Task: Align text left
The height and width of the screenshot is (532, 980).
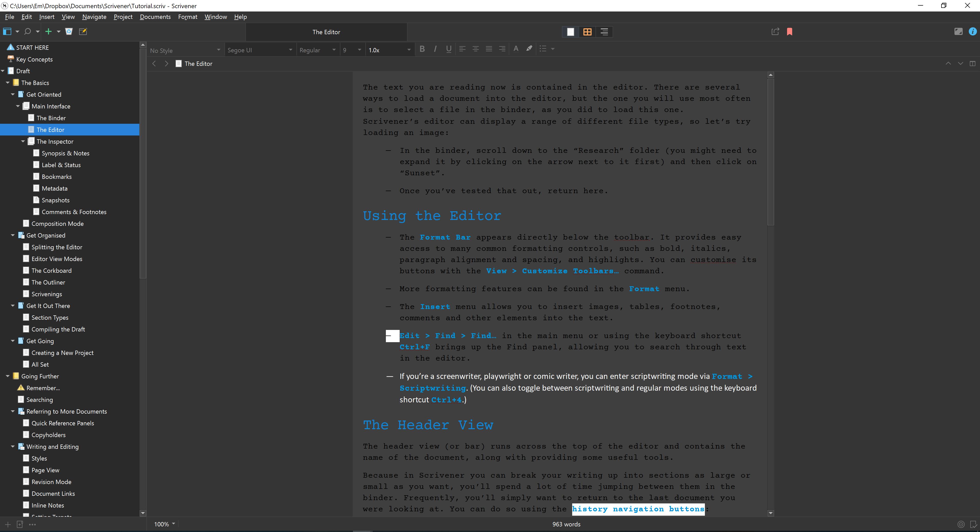Action: click(462, 49)
